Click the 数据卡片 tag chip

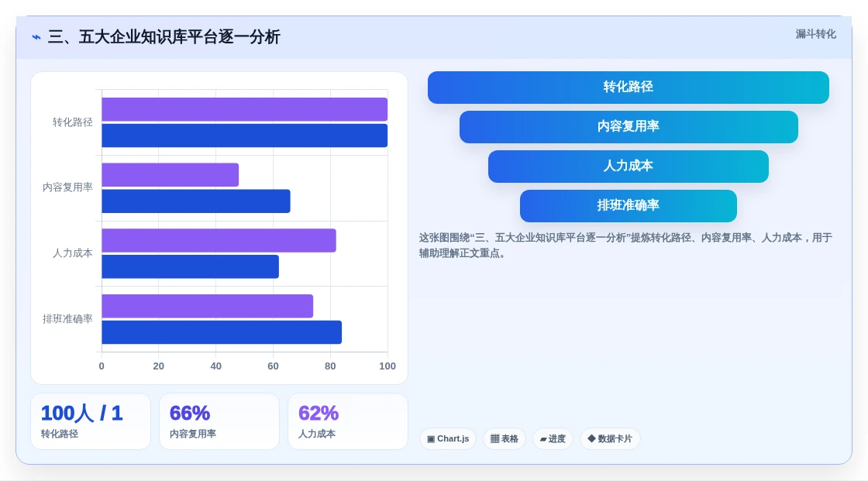[610, 439]
